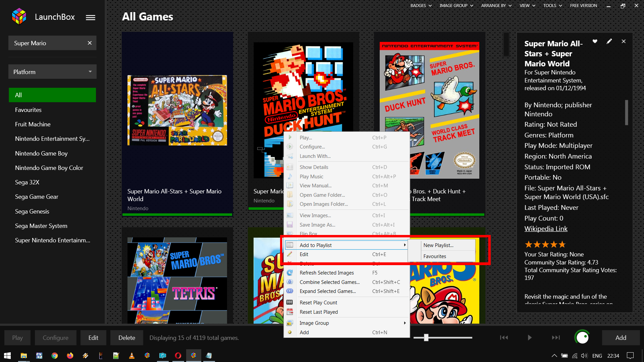
Task: Choose Refresh Selected Images in context menu
Action: [346, 273]
